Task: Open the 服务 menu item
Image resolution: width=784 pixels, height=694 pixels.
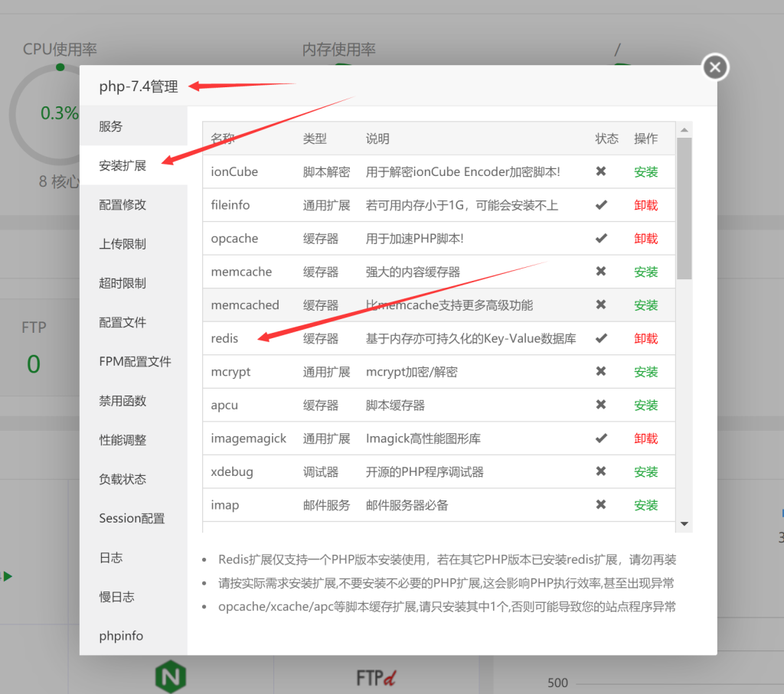Action: 111,125
